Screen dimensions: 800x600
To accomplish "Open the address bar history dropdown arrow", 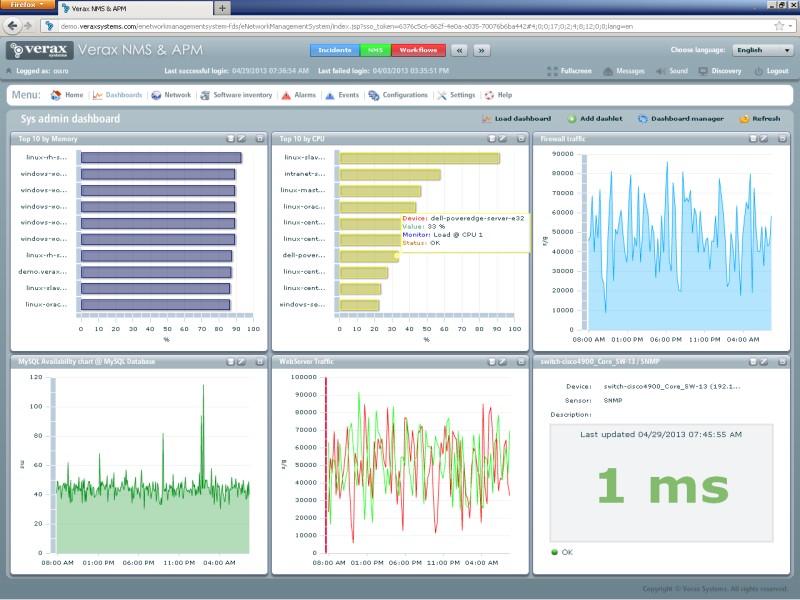I will click(792, 26).
